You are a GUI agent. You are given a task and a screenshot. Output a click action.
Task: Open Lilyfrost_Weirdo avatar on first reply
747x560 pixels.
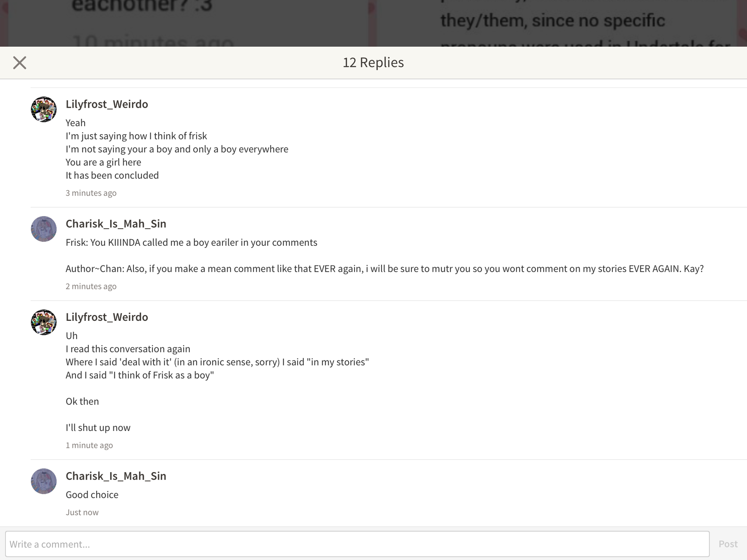click(x=44, y=109)
